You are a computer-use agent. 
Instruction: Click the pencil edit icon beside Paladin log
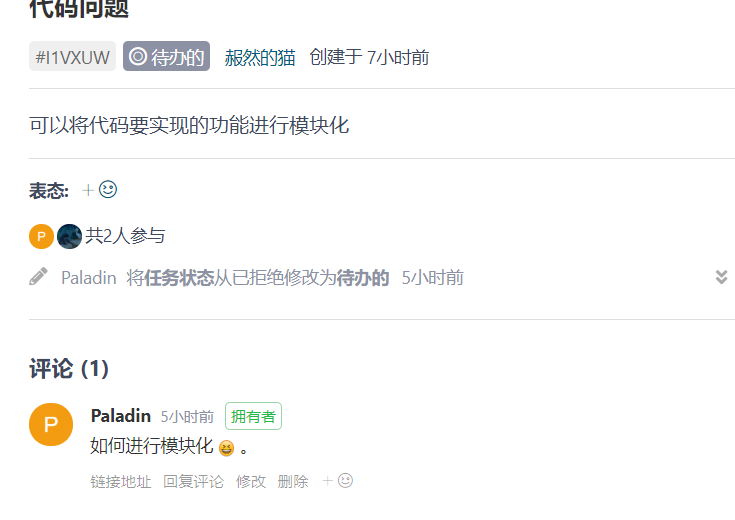(38, 277)
